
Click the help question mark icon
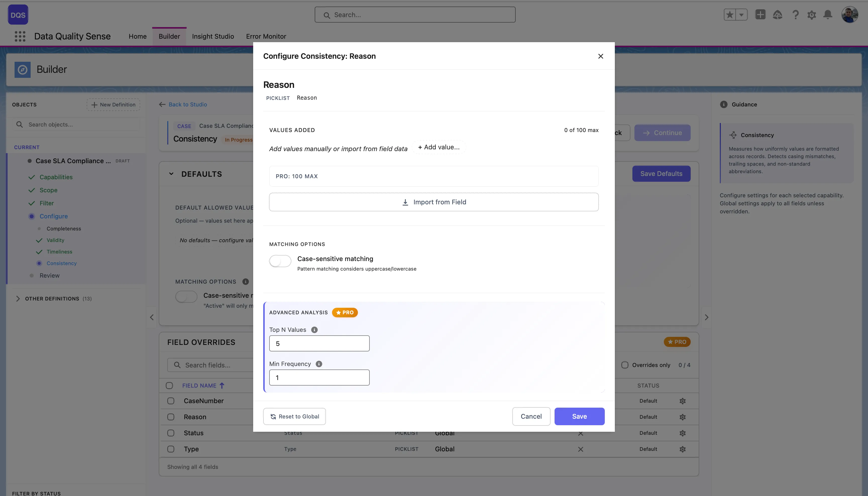796,15
